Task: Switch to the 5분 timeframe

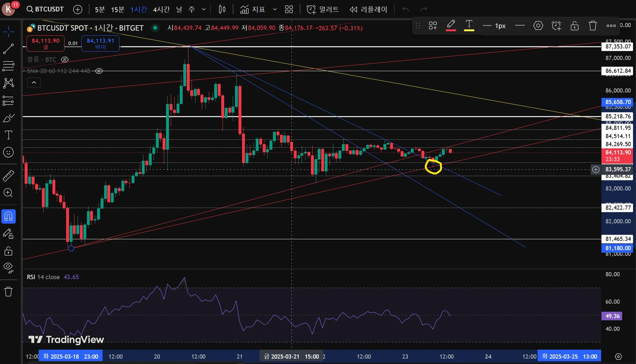Action: [x=100, y=9]
